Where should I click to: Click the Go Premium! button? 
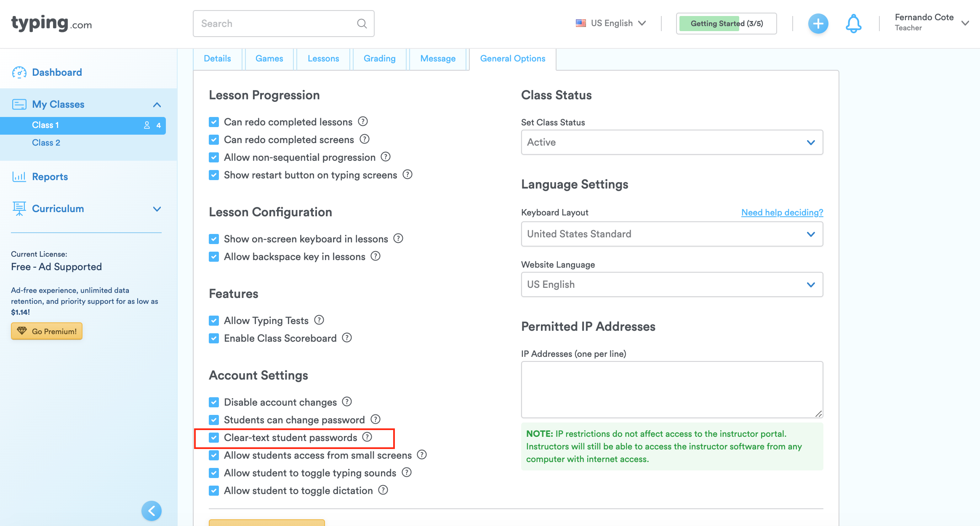[47, 331]
